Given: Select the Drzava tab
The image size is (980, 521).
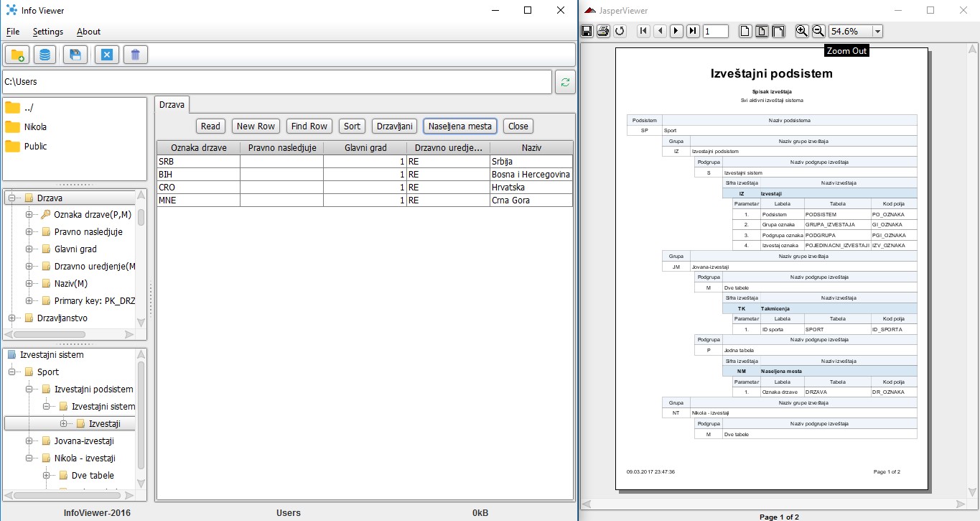Looking at the screenshot, I should click(172, 104).
